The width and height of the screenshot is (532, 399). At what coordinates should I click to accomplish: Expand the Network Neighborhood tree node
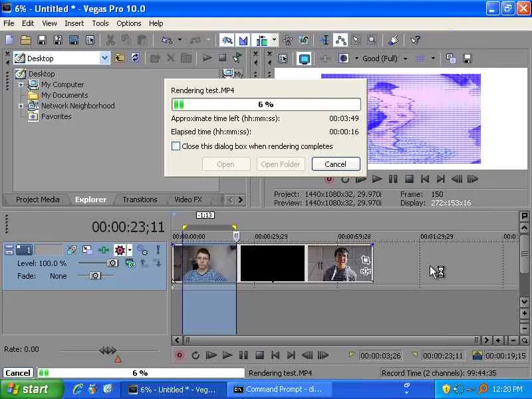coord(21,106)
